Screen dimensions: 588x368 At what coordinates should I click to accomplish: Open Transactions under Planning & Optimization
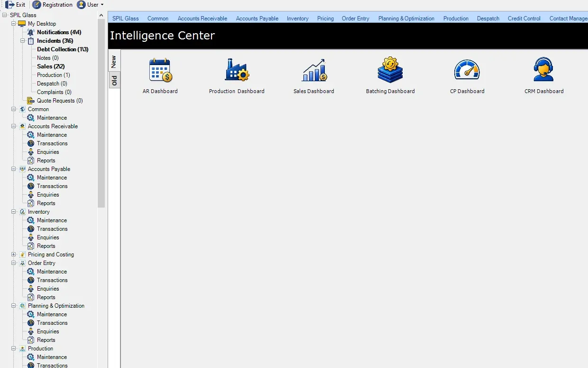(x=52, y=323)
